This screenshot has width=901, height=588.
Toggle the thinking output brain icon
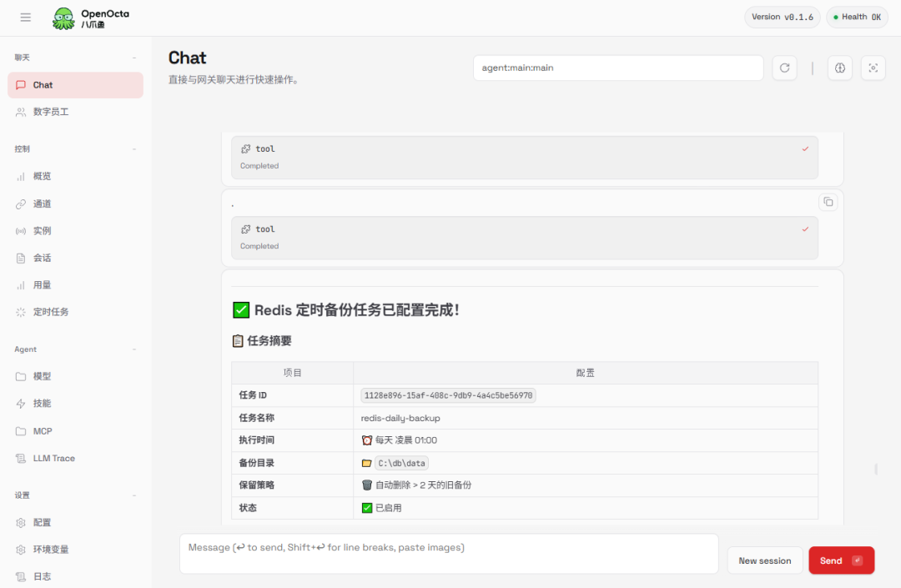pos(840,68)
